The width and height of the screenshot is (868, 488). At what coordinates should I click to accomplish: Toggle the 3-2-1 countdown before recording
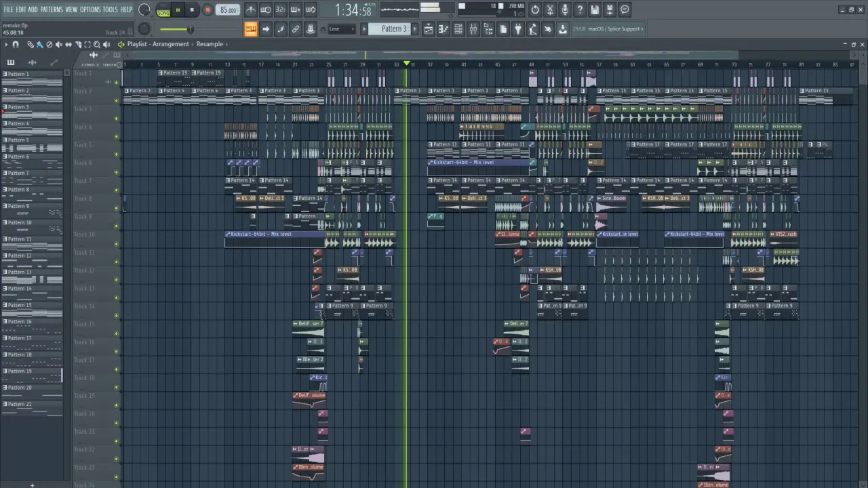pyautogui.click(x=281, y=9)
